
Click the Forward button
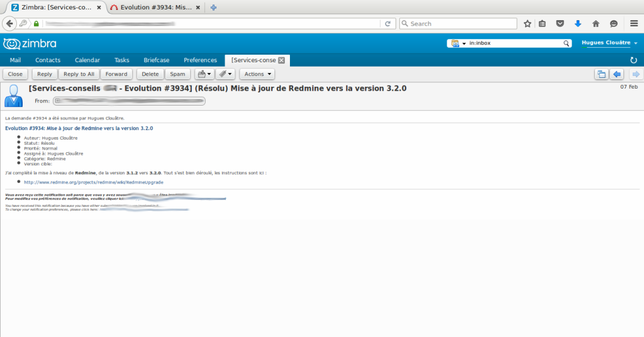(x=116, y=74)
